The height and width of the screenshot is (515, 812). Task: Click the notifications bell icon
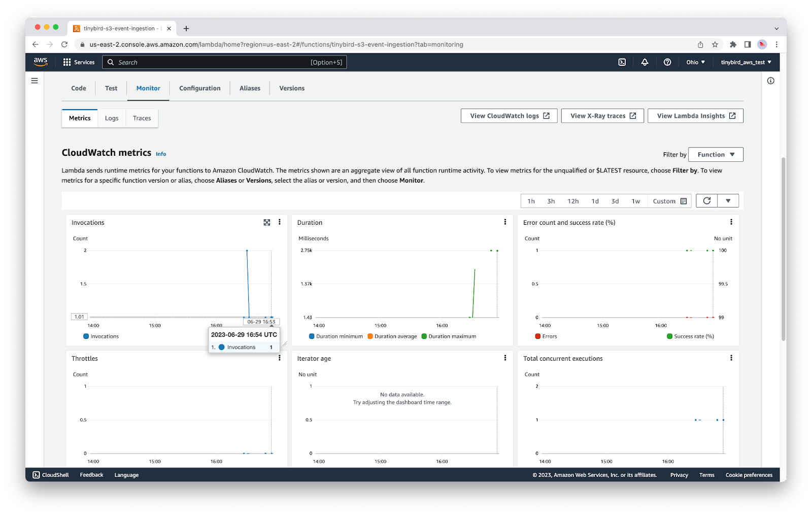click(645, 62)
